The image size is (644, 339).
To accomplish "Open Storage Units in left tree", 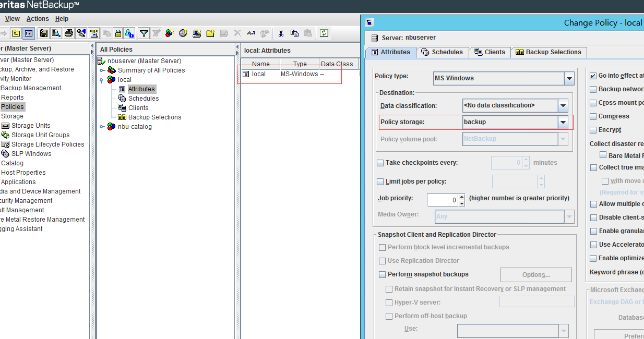I will point(31,126).
